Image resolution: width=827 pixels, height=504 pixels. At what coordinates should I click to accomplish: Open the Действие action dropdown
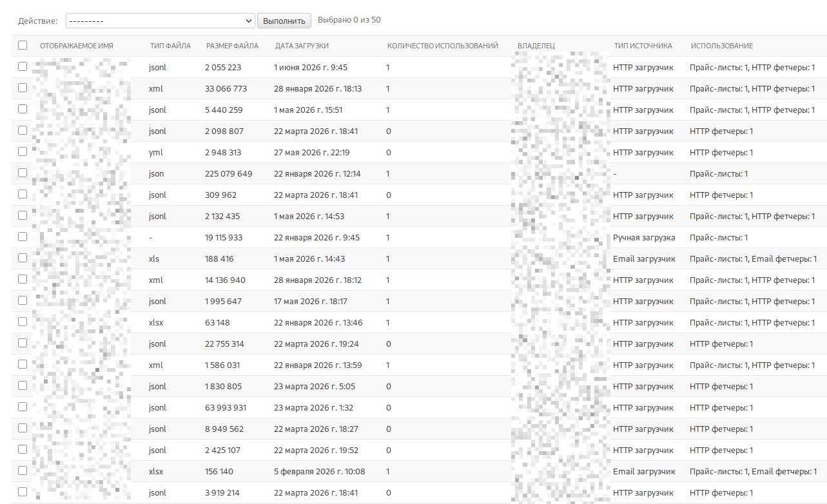[x=161, y=21]
